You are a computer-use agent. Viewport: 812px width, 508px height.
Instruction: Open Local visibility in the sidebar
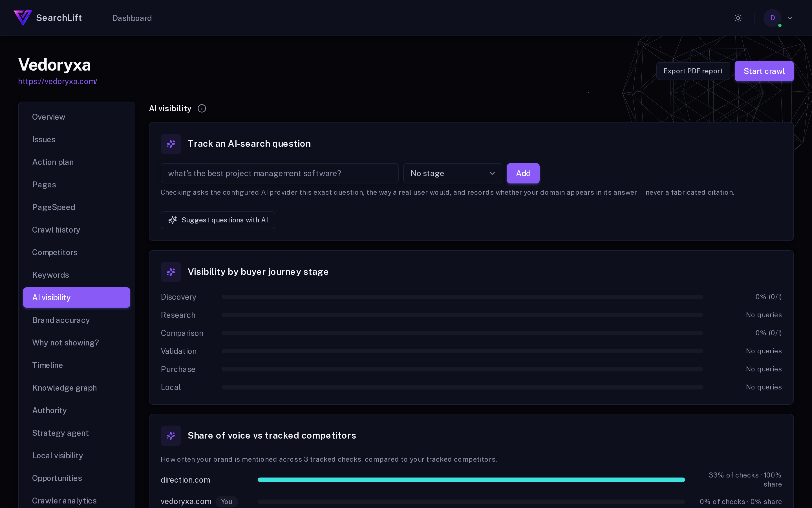(x=76, y=456)
